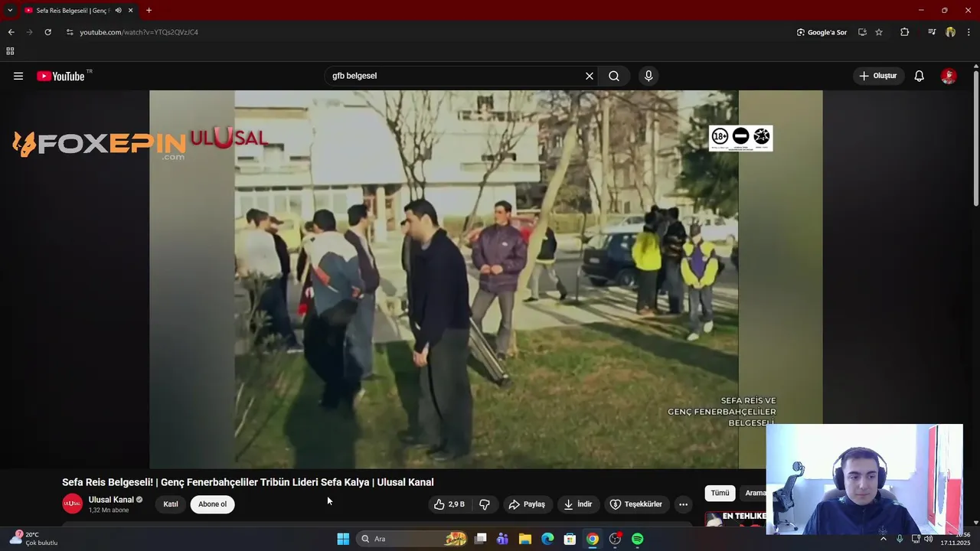The height and width of the screenshot is (551, 980).
Task: Open a new browser tab
Action: coord(149,10)
